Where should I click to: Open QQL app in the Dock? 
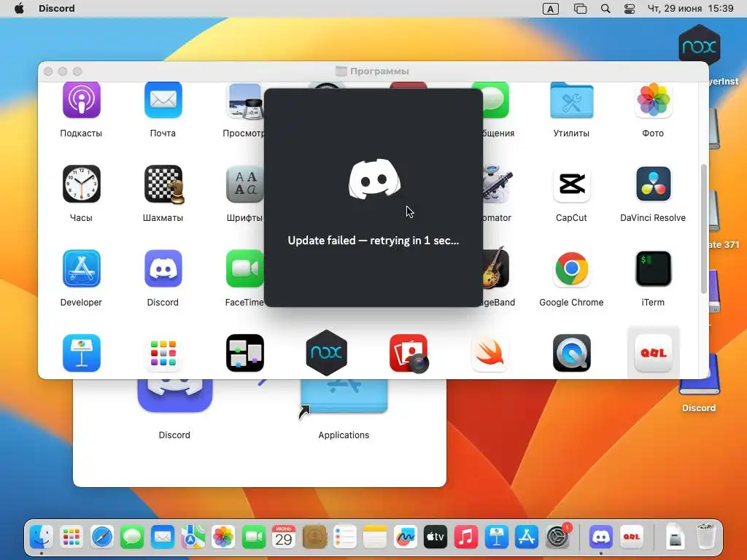point(631,537)
